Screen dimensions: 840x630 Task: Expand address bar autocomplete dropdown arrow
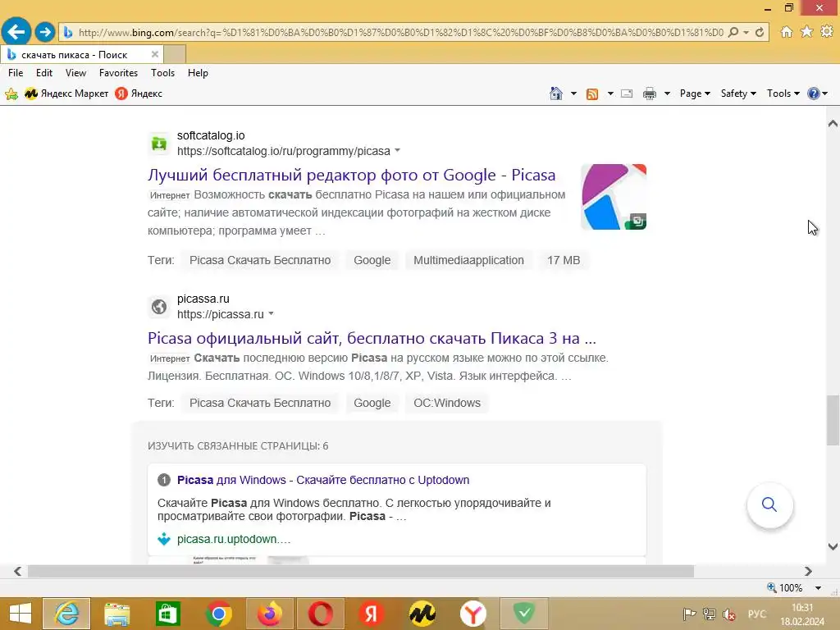coord(746,32)
